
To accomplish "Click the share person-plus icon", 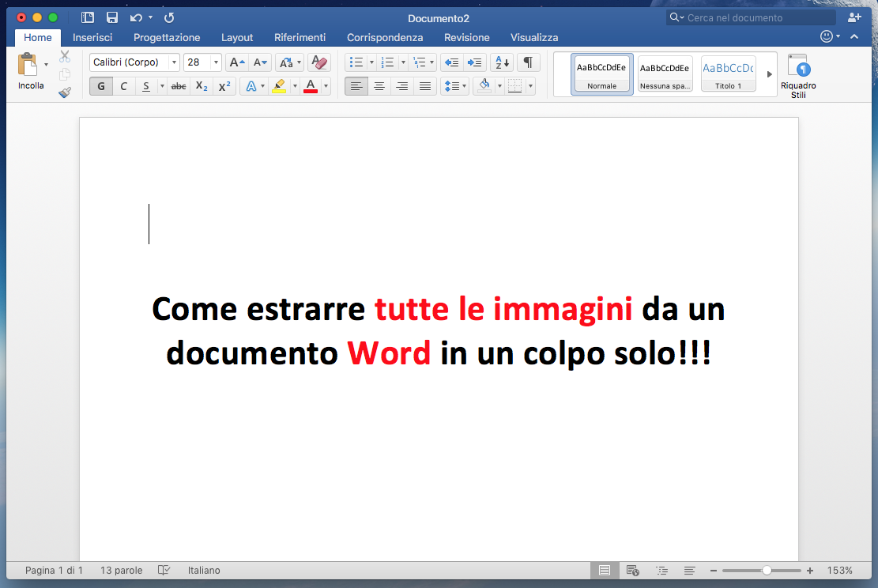I will 854,18.
